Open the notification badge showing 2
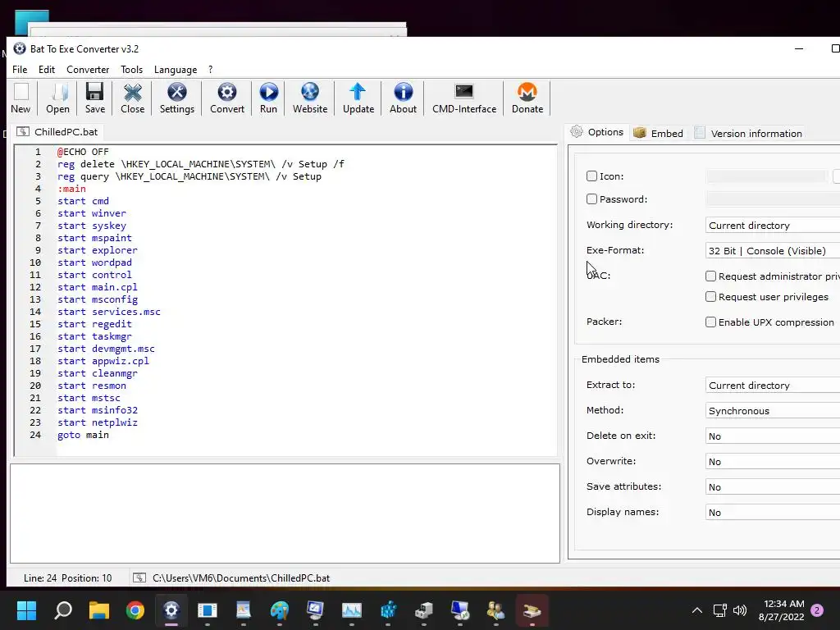 tap(817, 610)
